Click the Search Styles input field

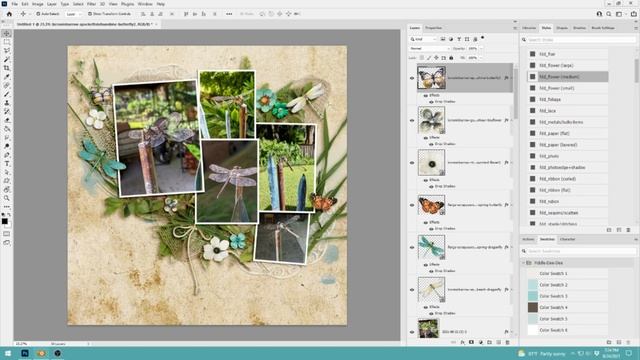click(582, 40)
